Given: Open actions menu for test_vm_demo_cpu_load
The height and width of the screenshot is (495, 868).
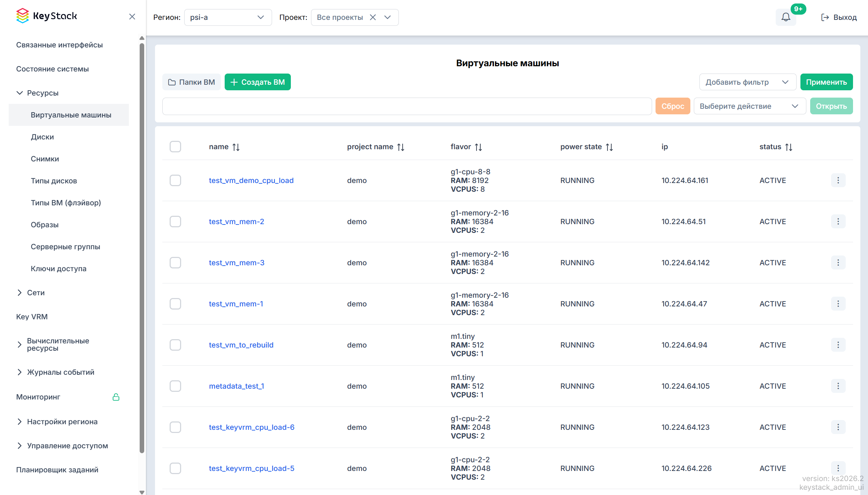Looking at the screenshot, I should 838,180.
